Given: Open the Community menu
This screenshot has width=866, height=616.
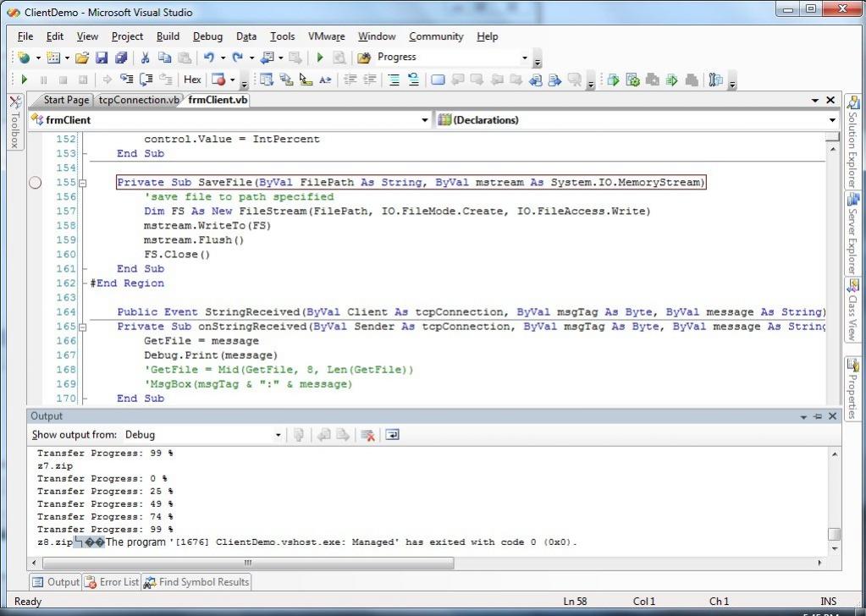Looking at the screenshot, I should point(436,36).
